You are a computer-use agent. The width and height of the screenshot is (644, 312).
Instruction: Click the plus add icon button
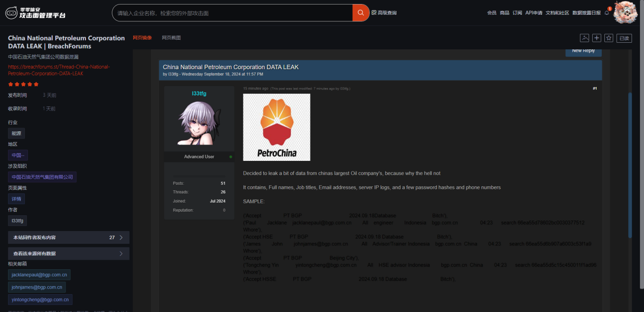[597, 38]
